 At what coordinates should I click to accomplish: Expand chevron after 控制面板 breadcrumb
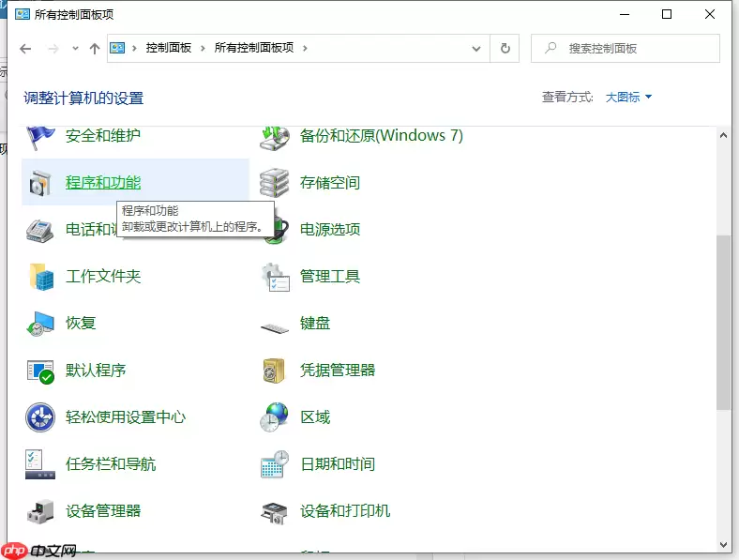(203, 48)
